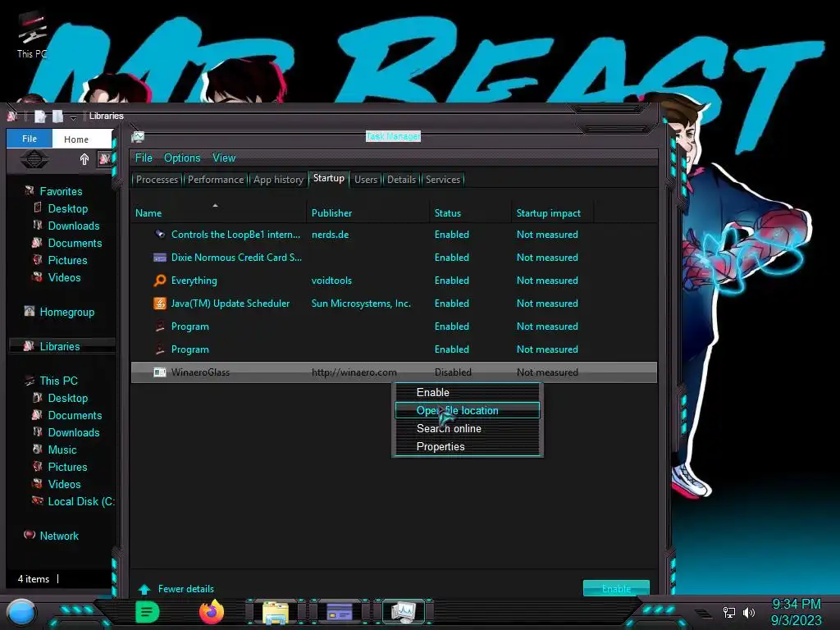Click the 'http://winaero.com' publisher cell
The image size is (840, 630).
[x=354, y=372]
